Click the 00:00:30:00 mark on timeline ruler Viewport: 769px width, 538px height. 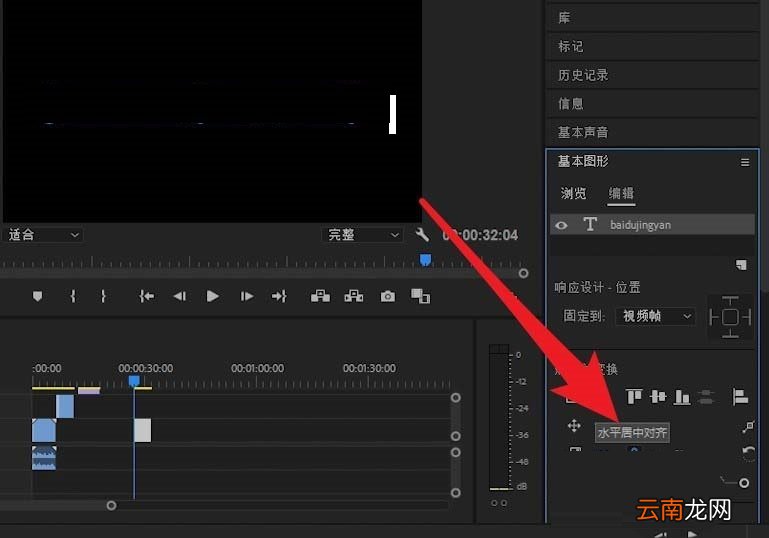(x=145, y=368)
